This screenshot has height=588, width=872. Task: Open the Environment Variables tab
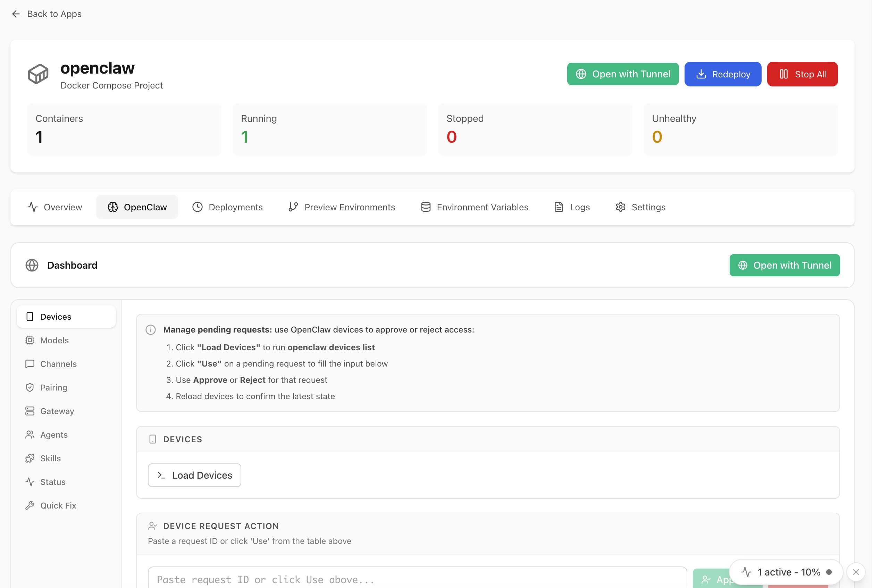click(475, 207)
